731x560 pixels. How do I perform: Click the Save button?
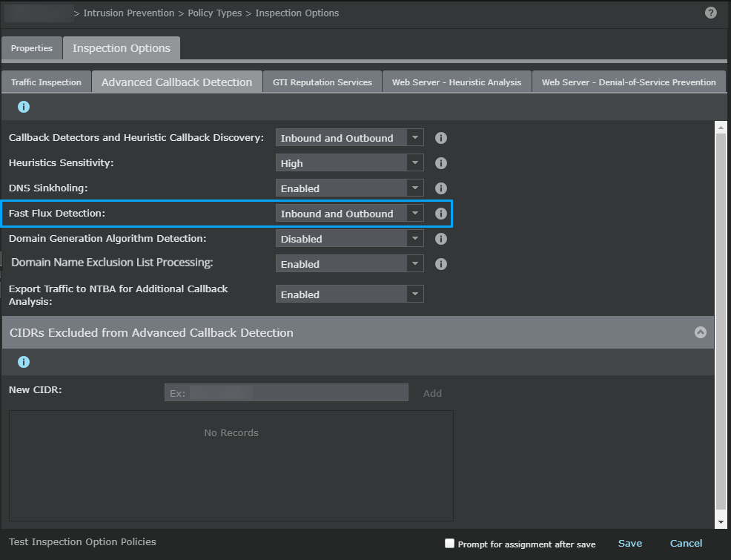click(630, 543)
